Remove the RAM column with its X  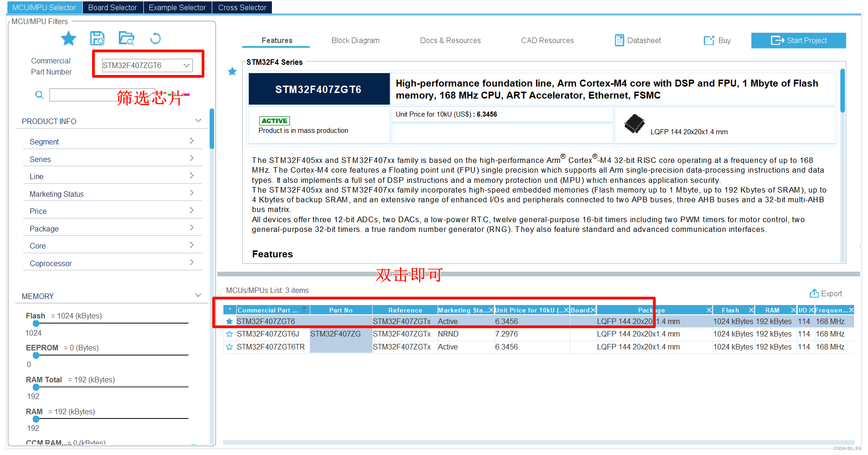pos(794,310)
